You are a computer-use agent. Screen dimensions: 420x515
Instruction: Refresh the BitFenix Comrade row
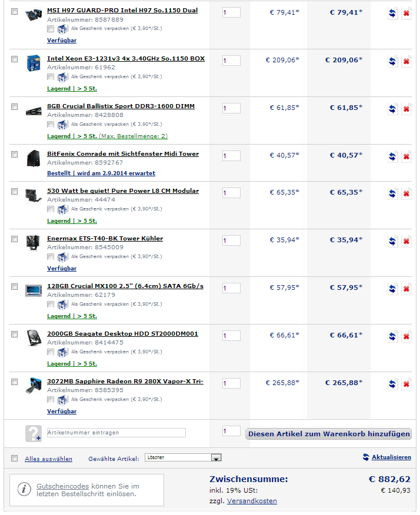click(x=392, y=156)
